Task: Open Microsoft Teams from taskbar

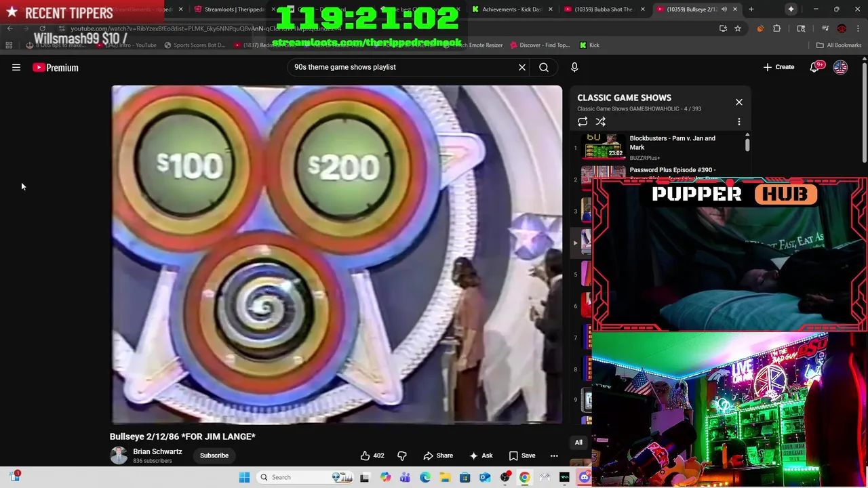Action: pyautogui.click(x=405, y=477)
